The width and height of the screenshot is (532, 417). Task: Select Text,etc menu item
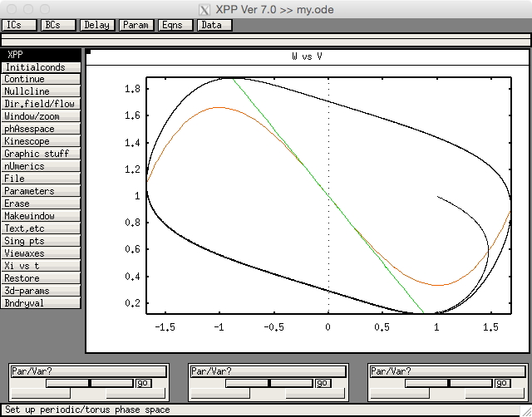(41, 228)
